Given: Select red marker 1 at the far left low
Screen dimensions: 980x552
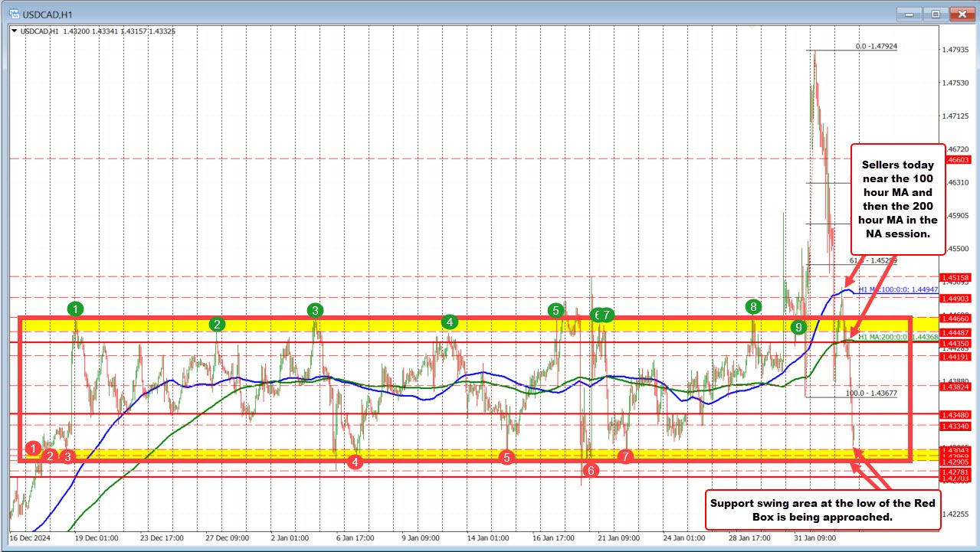Looking at the screenshot, I should [x=32, y=449].
